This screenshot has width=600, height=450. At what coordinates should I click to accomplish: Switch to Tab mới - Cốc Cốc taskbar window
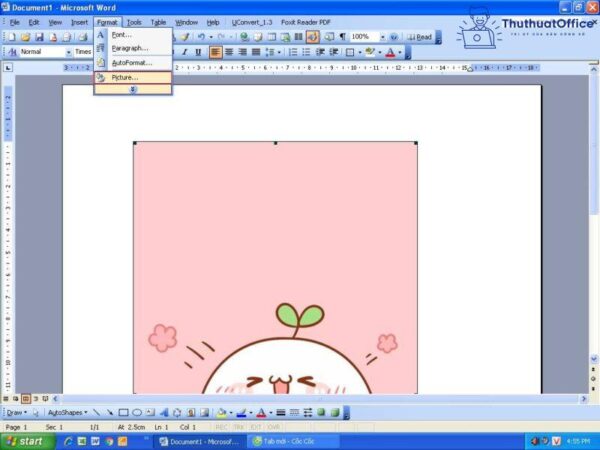pyautogui.click(x=293, y=442)
